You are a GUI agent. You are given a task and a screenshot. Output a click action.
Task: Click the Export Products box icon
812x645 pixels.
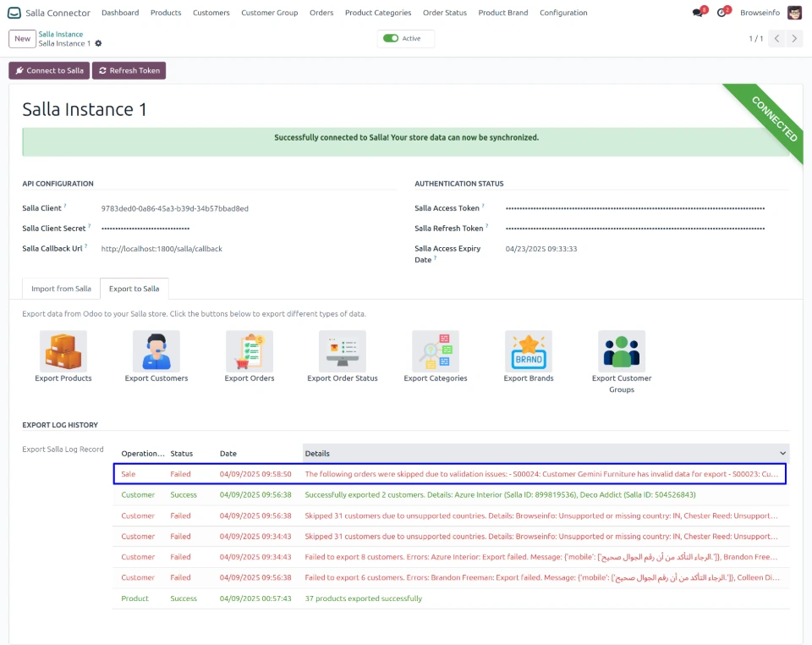63,351
